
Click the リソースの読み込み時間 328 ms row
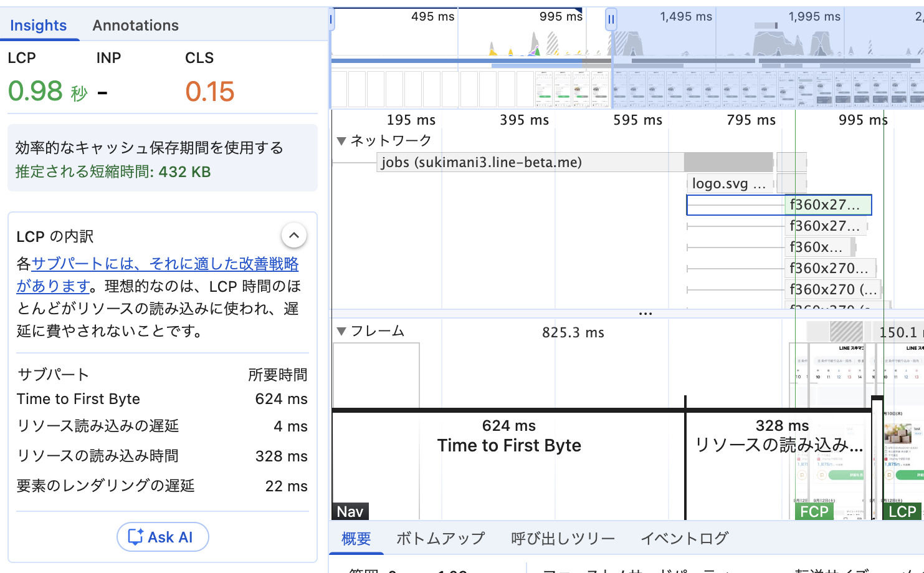coord(162,456)
